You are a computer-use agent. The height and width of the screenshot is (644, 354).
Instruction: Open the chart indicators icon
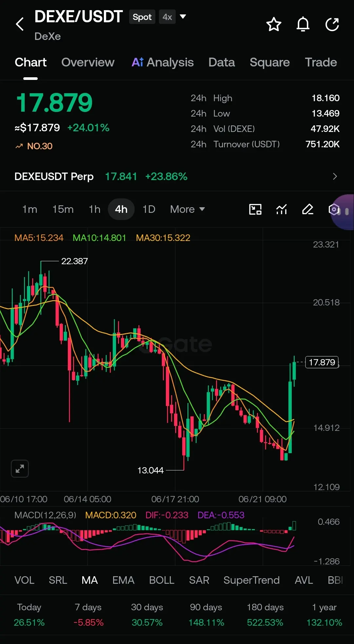(x=282, y=209)
